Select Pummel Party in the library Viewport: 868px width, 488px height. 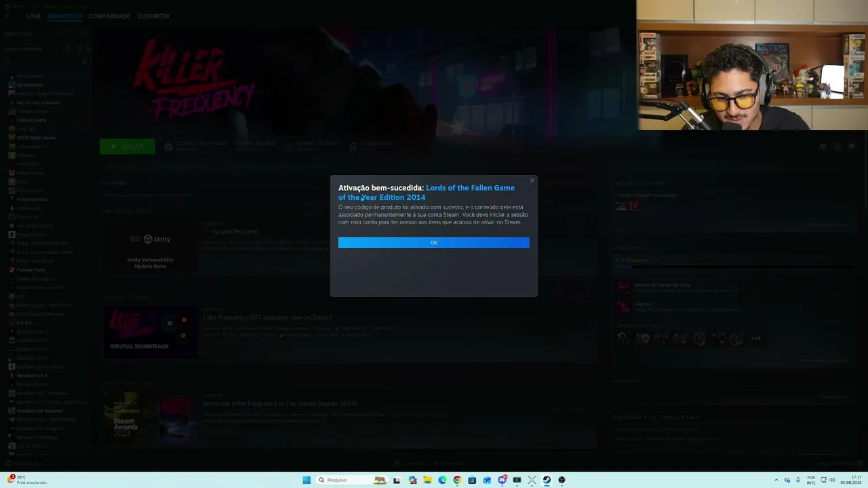pyautogui.click(x=31, y=270)
